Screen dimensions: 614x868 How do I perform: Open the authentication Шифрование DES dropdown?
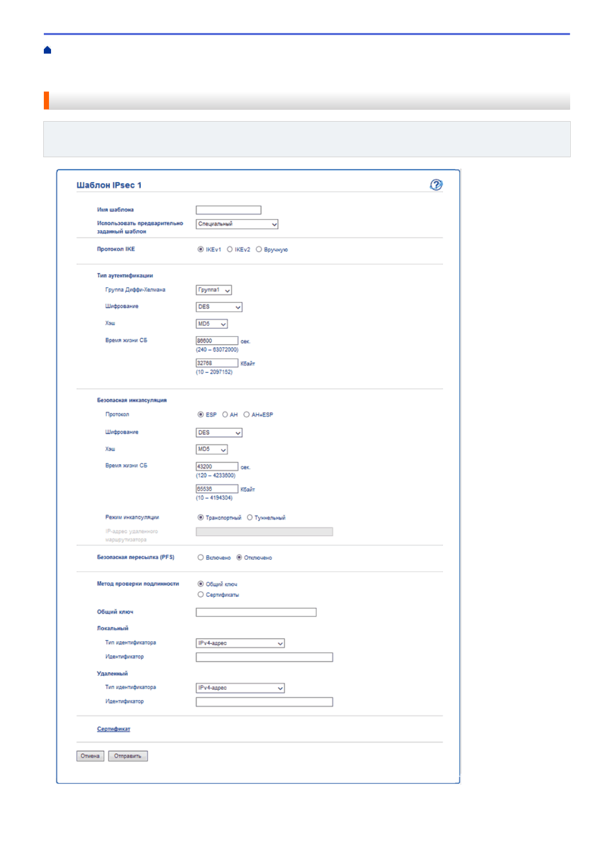(219, 307)
